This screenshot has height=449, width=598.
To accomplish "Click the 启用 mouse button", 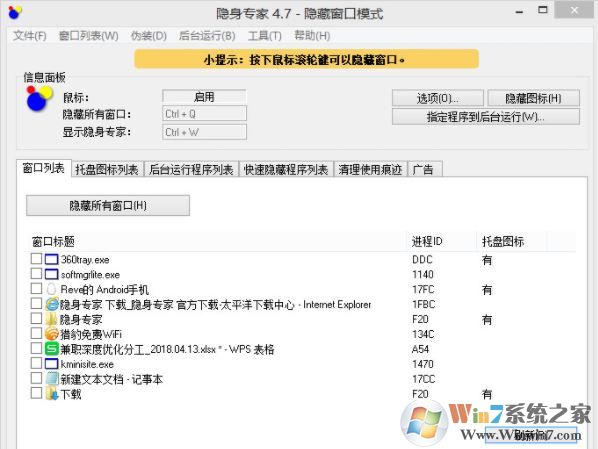I will 204,97.
